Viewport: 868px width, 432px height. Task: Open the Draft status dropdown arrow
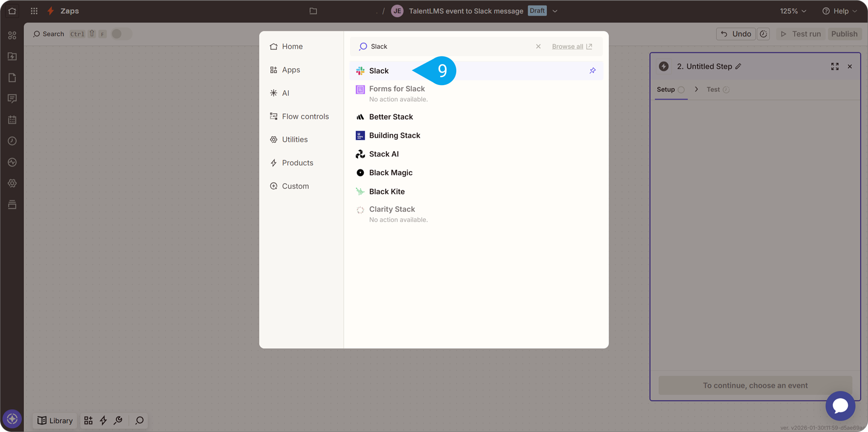[555, 11]
